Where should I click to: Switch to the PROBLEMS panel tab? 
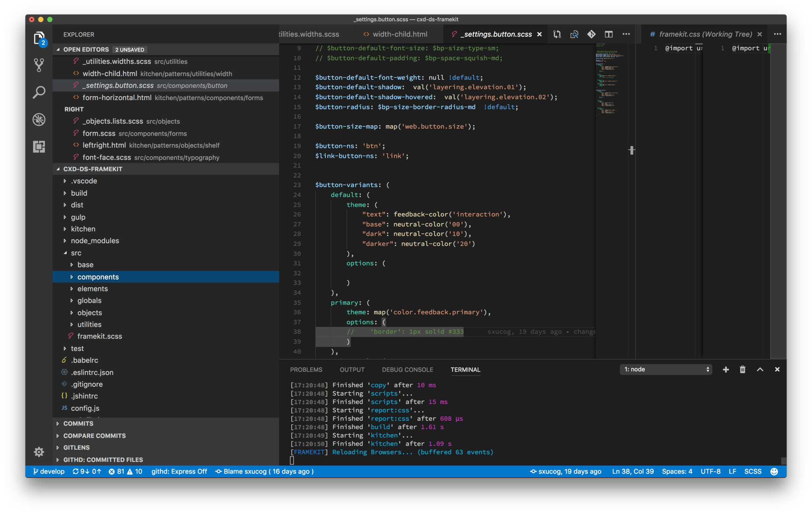click(x=306, y=370)
